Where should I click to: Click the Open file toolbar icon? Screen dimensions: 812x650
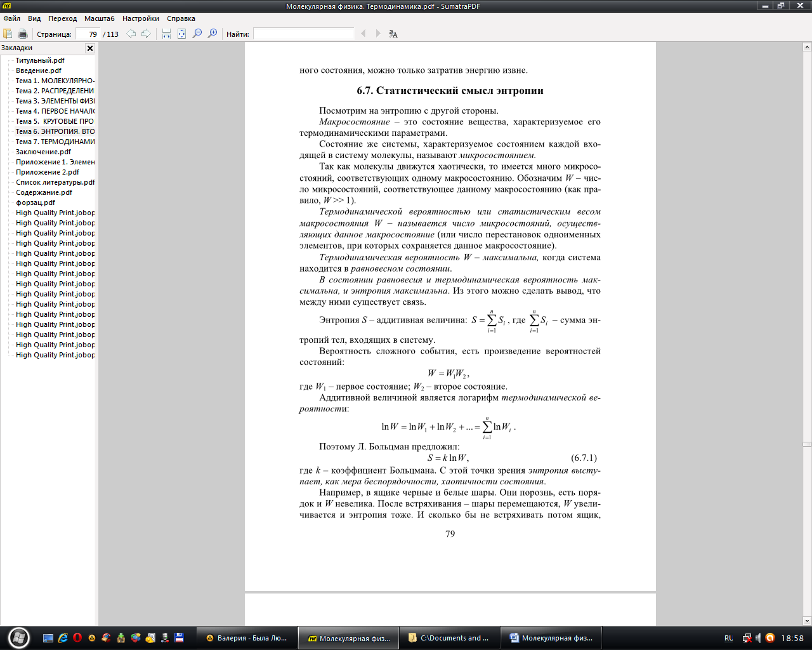(x=8, y=34)
